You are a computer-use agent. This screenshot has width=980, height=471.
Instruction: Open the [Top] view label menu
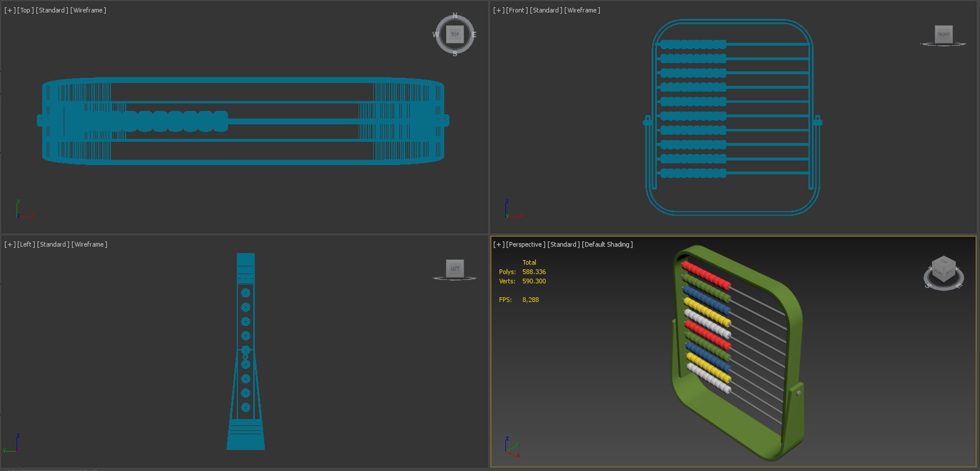(26, 10)
